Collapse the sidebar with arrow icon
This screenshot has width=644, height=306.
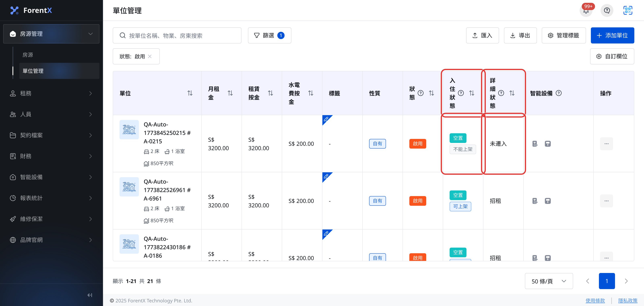pos(90,295)
